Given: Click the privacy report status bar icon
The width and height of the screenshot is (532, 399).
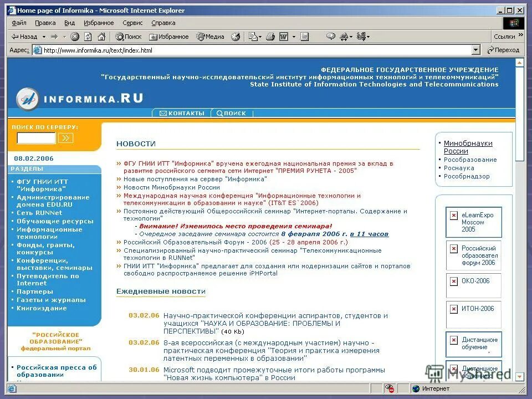Looking at the screenshot, I should click(x=390, y=389).
